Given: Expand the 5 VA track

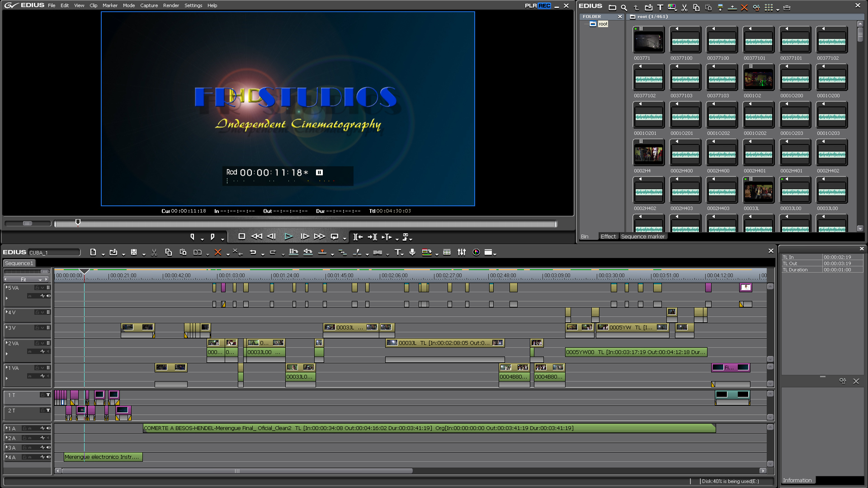Looking at the screenshot, I should tap(7, 287).
